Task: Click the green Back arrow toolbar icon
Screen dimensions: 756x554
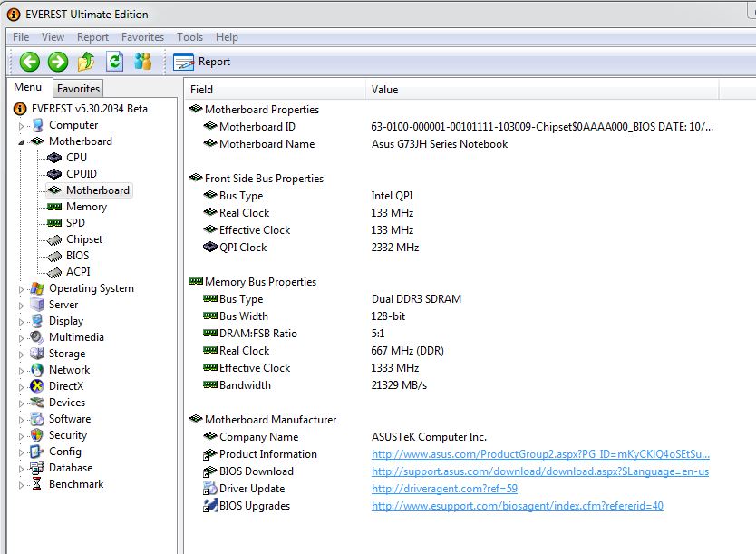Action: [30, 62]
